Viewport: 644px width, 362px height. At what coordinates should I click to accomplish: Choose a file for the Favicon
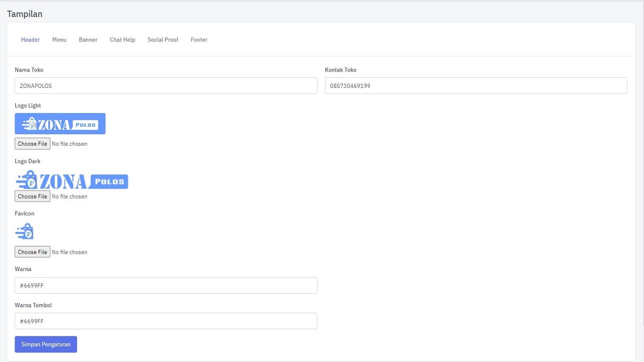(x=33, y=252)
